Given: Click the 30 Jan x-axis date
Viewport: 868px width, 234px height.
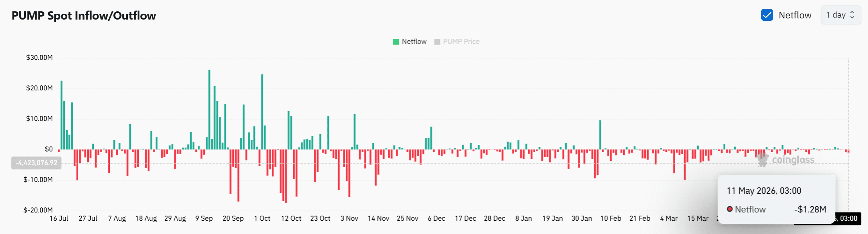Looking at the screenshot, I should [582, 218].
